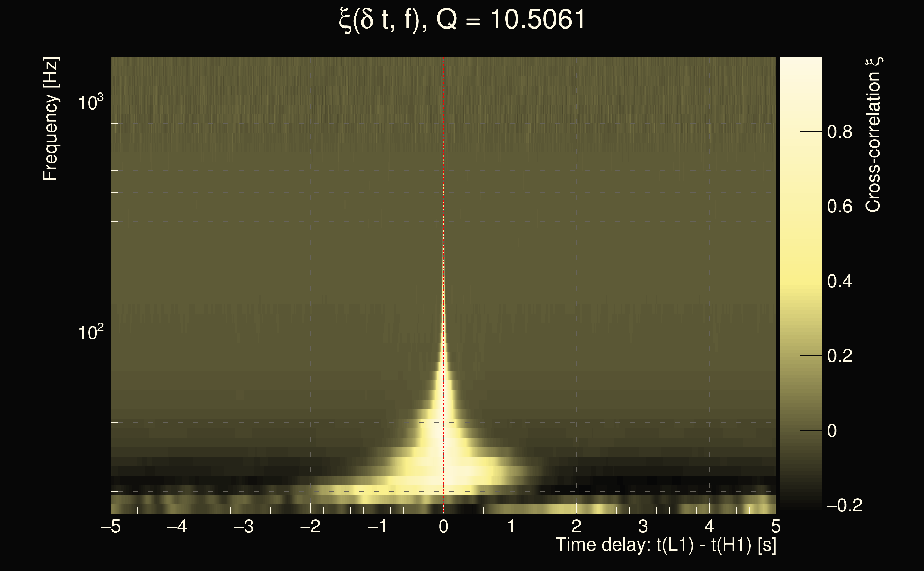Click the −2 time delay tick label
Screen dimensions: 924x571
(310, 526)
